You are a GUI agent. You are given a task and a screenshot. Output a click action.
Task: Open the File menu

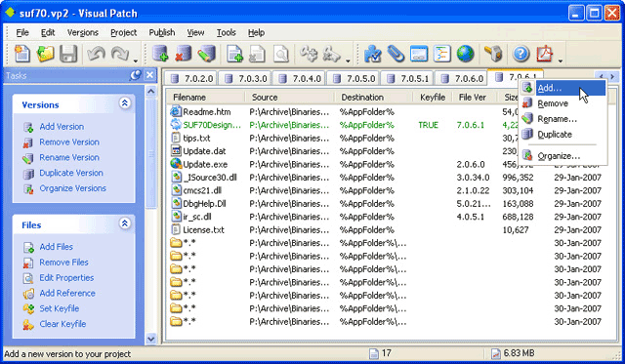click(x=21, y=32)
